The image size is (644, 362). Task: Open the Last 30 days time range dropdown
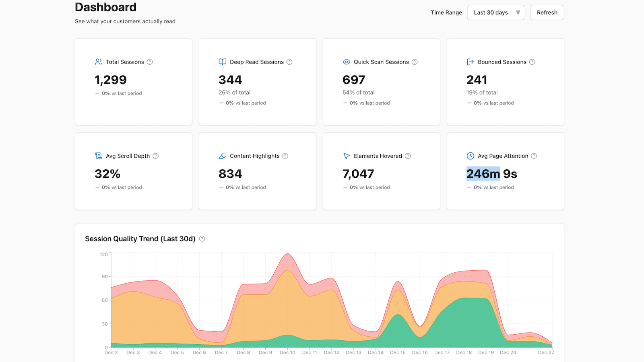pyautogui.click(x=496, y=12)
